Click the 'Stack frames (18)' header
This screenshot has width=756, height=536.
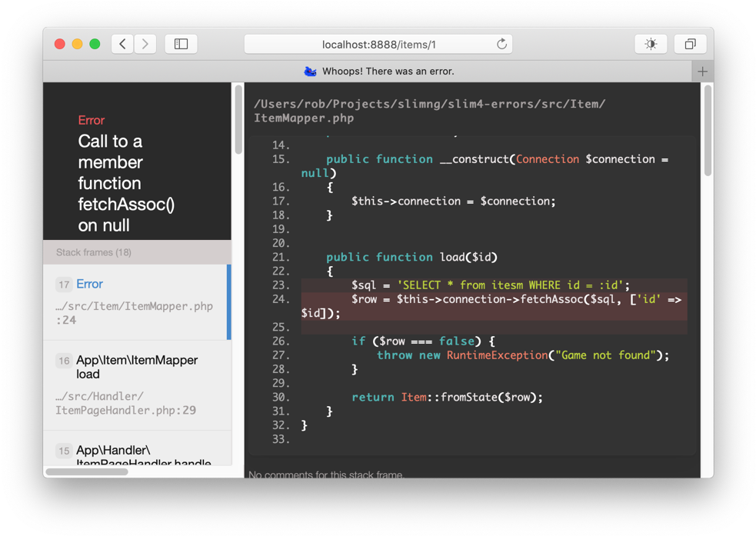[137, 252]
